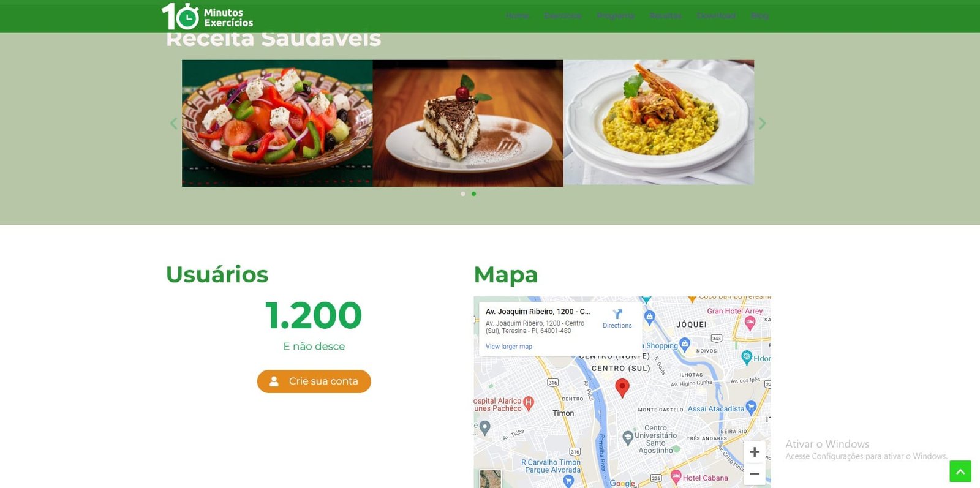Open the Blog menu item
This screenshot has height=488, width=980.
point(759,15)
